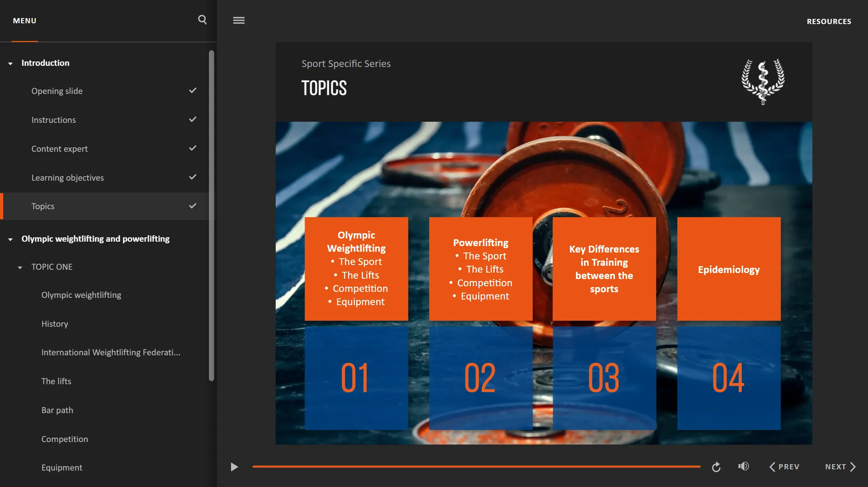The height and width of the screenshot is (487, 868).
Task: Click the Learning objectives completion checkmark
Action: 193,177
